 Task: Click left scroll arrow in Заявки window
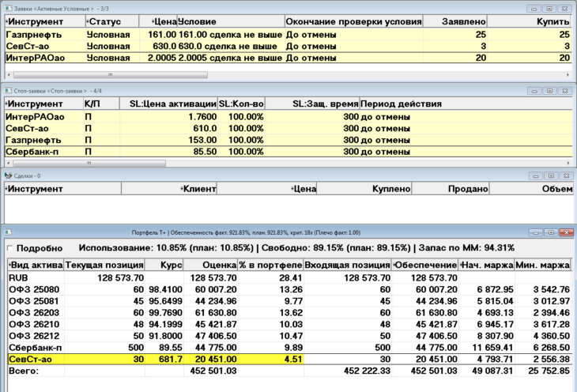point(9,75)
